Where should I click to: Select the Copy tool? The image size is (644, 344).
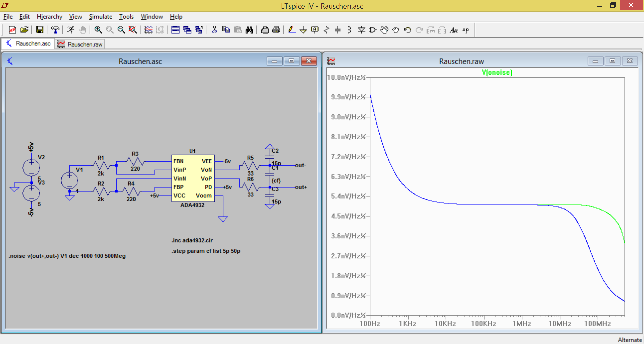(x=226, y=30)
